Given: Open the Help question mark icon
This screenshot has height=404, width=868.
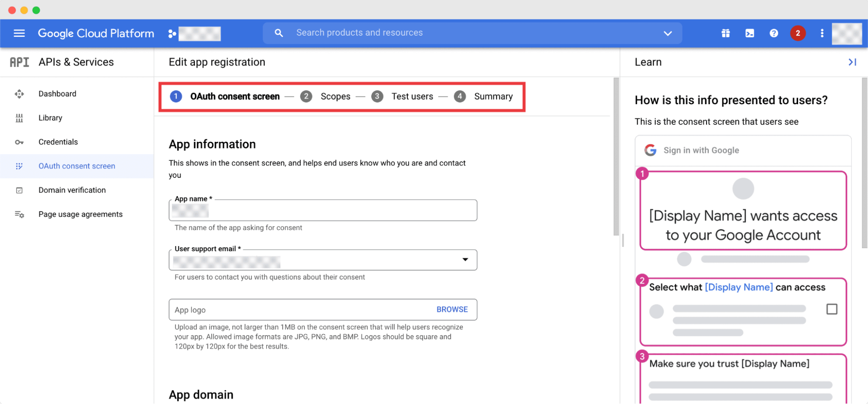Looking at the screenshot, I should click(x=774, y=33).
